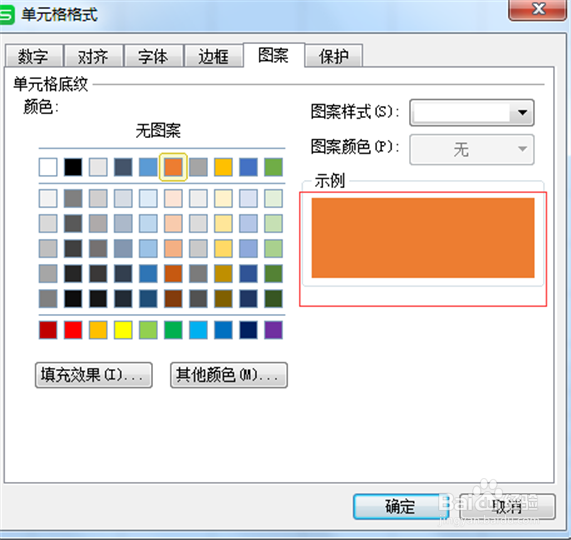571x540 pixels.
Task: Close the 单元格格式 dialog
Action: [537, 9]
